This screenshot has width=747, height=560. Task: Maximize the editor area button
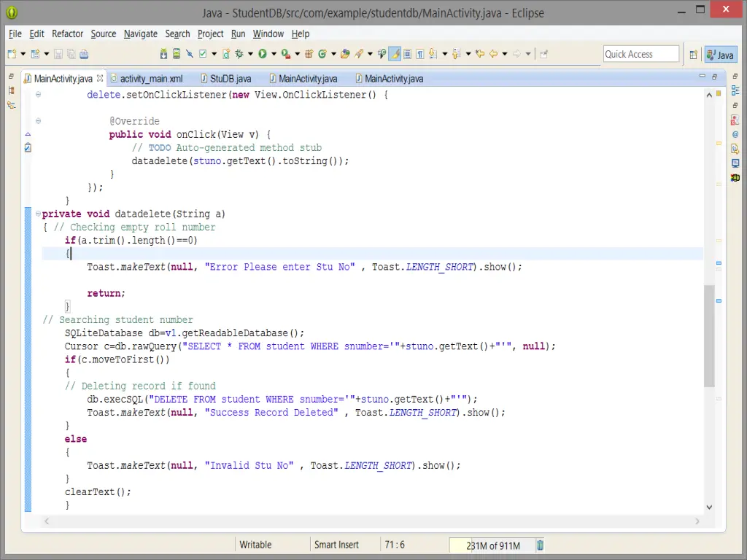point(714,76)
